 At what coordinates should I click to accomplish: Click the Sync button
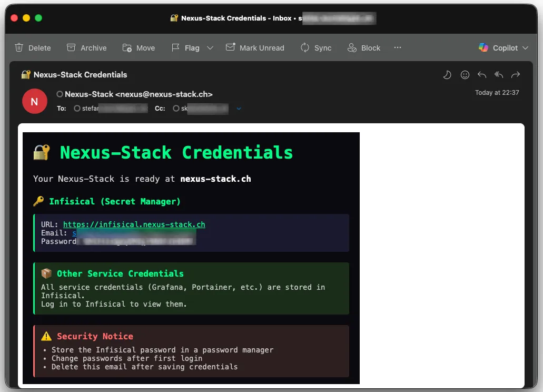point(316,48)
